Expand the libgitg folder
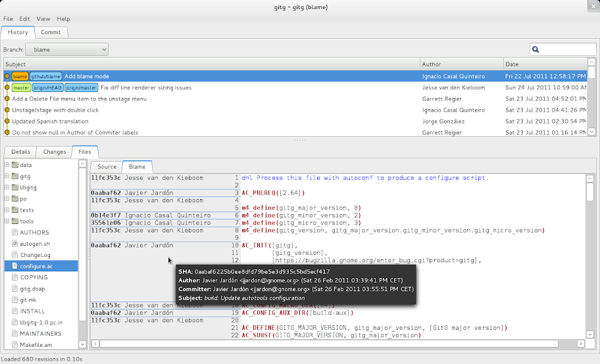The image size is (600, 364). tap(7, 187)
